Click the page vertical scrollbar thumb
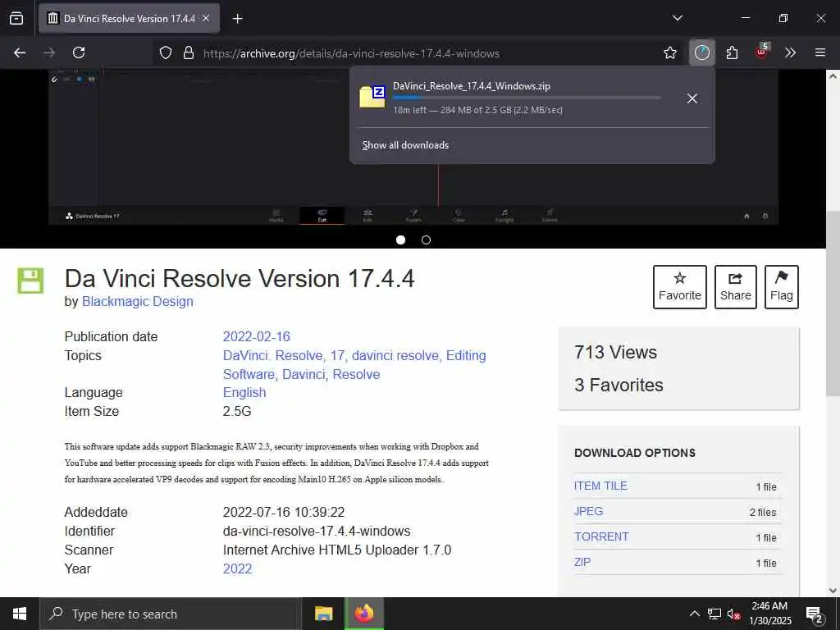The width and height of the screenshot is (840, 630). pyautogui.click(x=833, y=304)
